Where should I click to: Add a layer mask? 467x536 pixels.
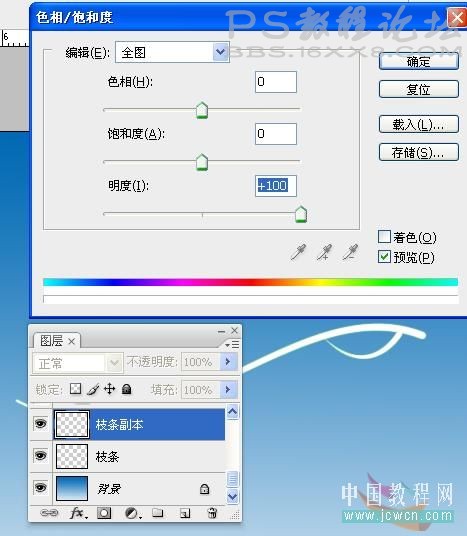pyautogui.click(x=104, y=513)
